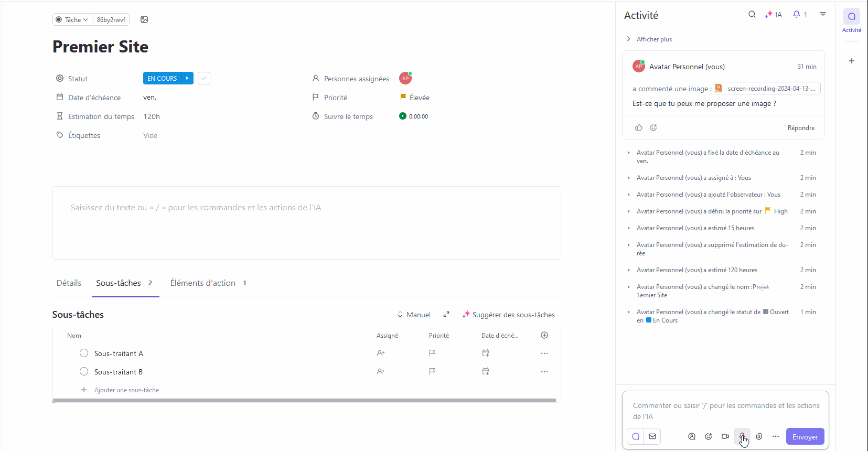Switch to Éléments d'action tab
The height and width of the screenshot is (451, 868).
(x=208, y=283)
